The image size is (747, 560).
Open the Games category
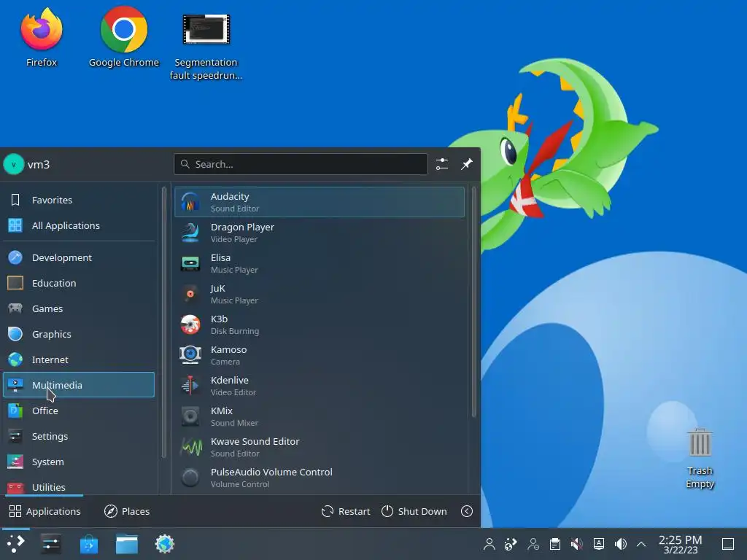tap(79, 308)
